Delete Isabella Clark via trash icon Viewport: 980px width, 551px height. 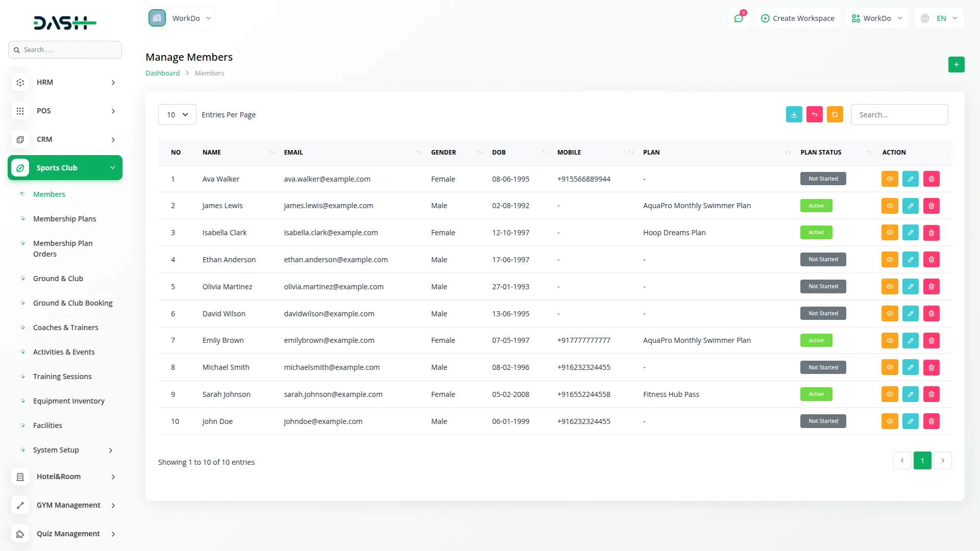click(x=931, y=233)
